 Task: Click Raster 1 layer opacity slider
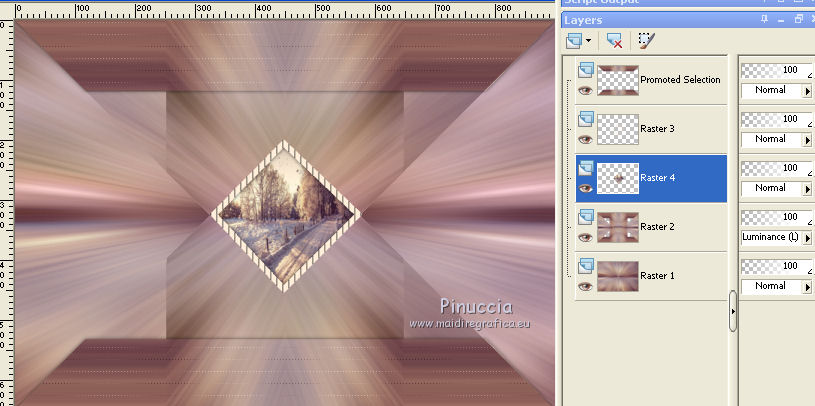[x=776, y=266]
